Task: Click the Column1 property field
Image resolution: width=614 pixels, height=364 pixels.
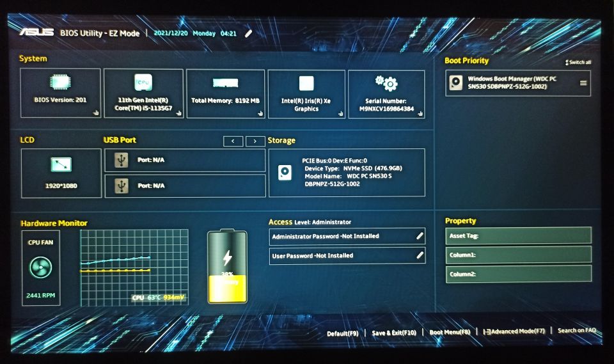Action: (x=519, y=255)
